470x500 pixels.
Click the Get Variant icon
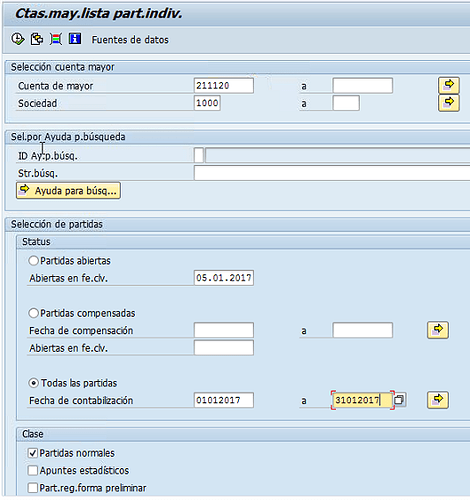point(37,39)
